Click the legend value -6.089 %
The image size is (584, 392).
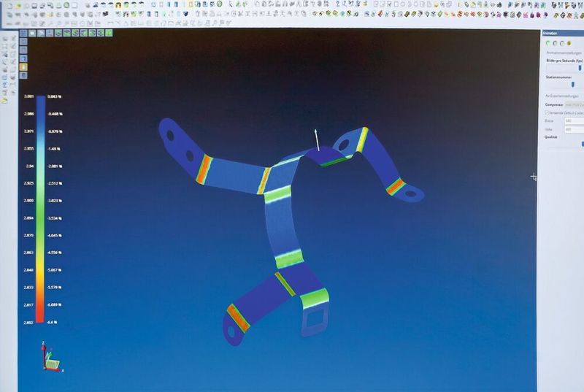click(54, 304)
